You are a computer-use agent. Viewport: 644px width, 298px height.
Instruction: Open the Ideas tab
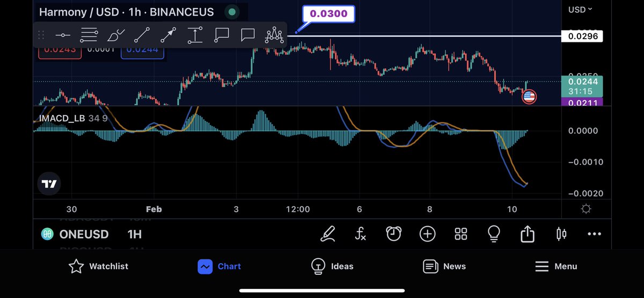(x=332, y=266)
